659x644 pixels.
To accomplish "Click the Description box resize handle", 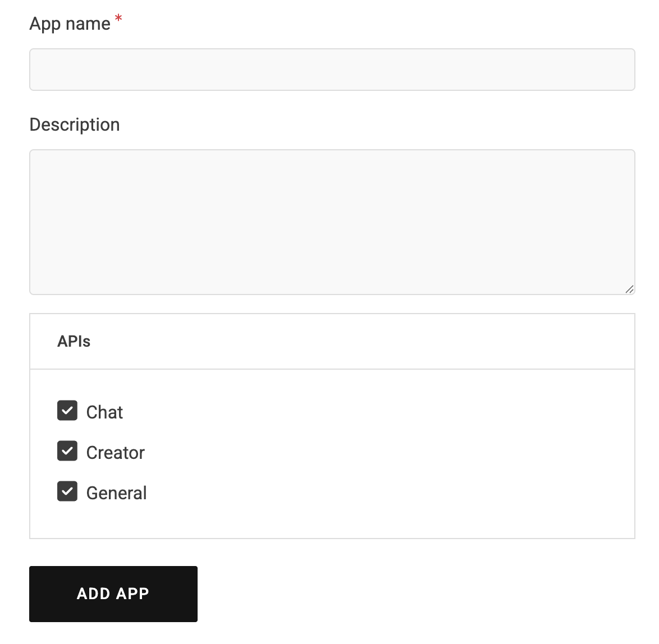I will (x=629, y=289).
